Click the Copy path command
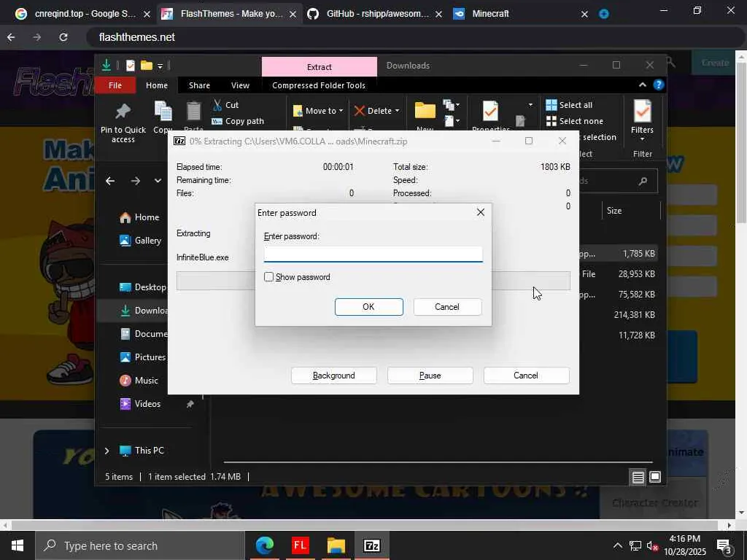 (x=238, y=121)
